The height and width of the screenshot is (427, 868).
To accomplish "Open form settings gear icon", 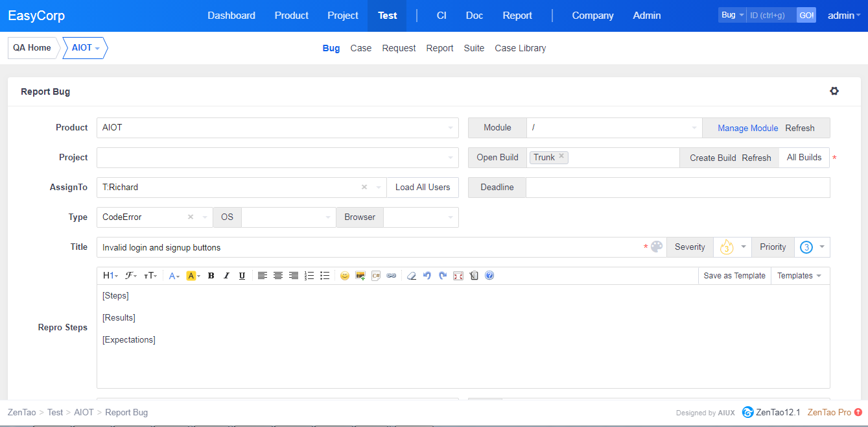I will (834, 91).
